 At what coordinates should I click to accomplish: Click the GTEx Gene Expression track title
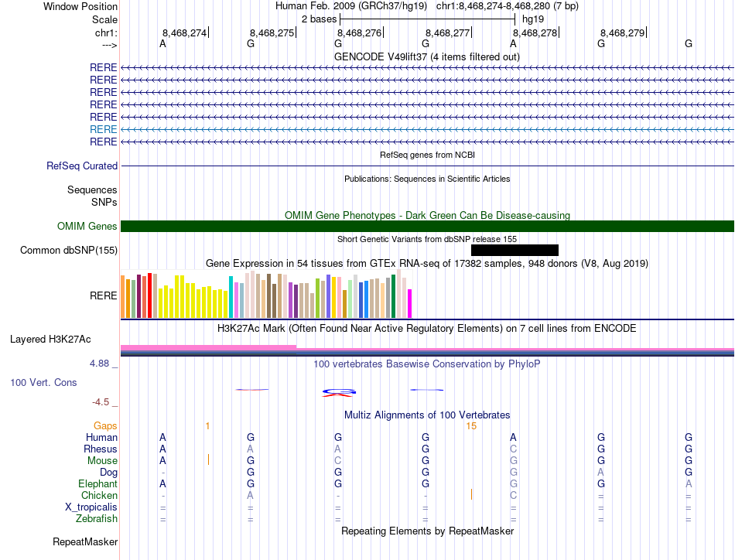pos(427,263)
